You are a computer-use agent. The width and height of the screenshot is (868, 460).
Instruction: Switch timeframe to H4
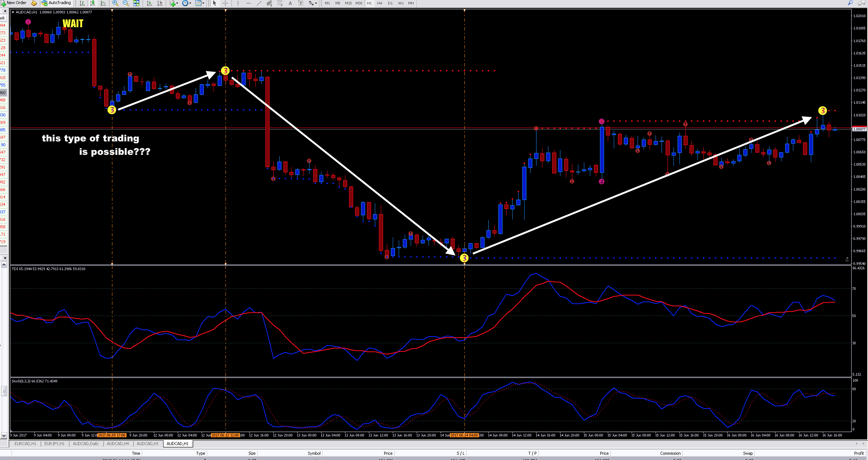click(380, 3)
